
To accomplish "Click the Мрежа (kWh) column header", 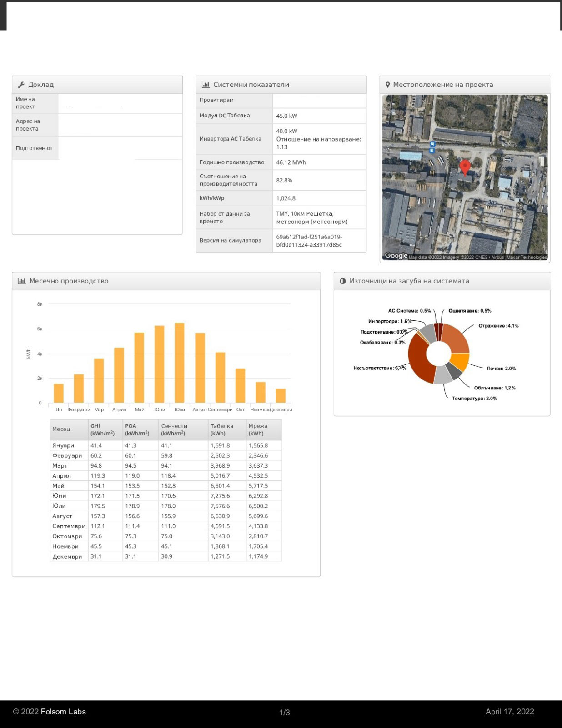I will click(x=264, y=430).
